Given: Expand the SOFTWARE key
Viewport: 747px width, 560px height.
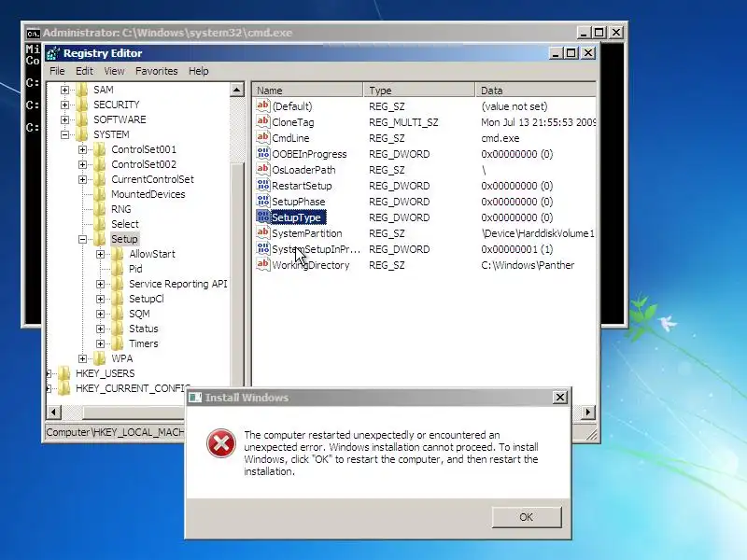Looking at the screenshot, I should coord(64,119).
